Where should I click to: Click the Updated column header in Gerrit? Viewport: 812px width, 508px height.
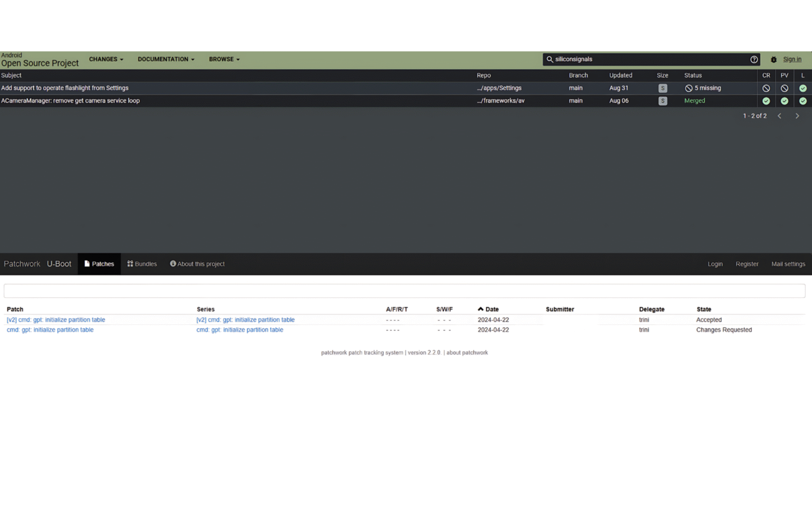pyautogui.click(x=620, y=75)
